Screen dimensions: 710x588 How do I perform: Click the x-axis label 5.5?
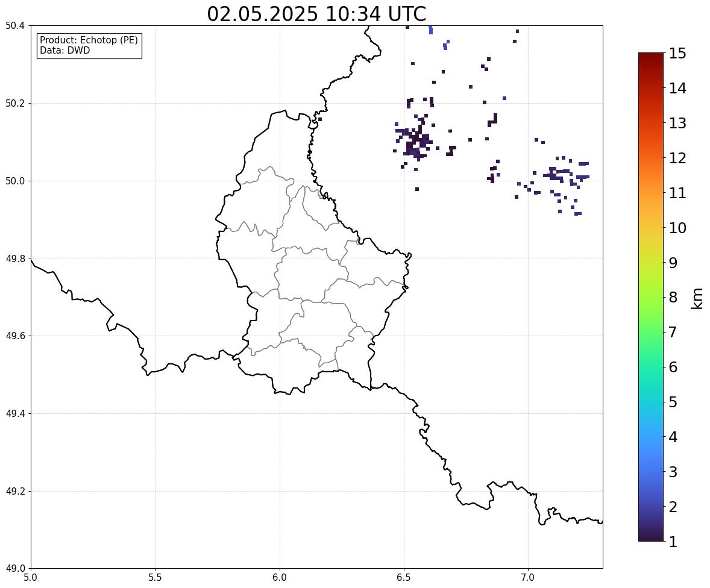coord(156,578)
